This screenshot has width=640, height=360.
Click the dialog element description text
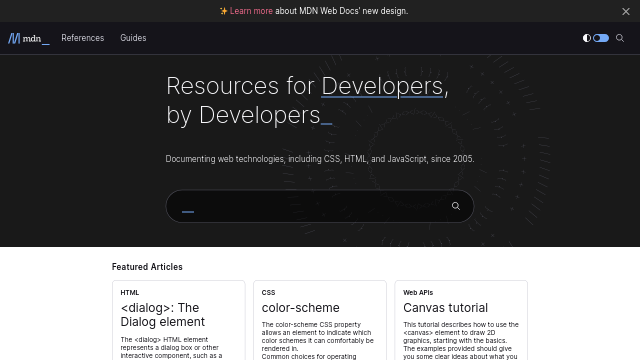point(171,348)
